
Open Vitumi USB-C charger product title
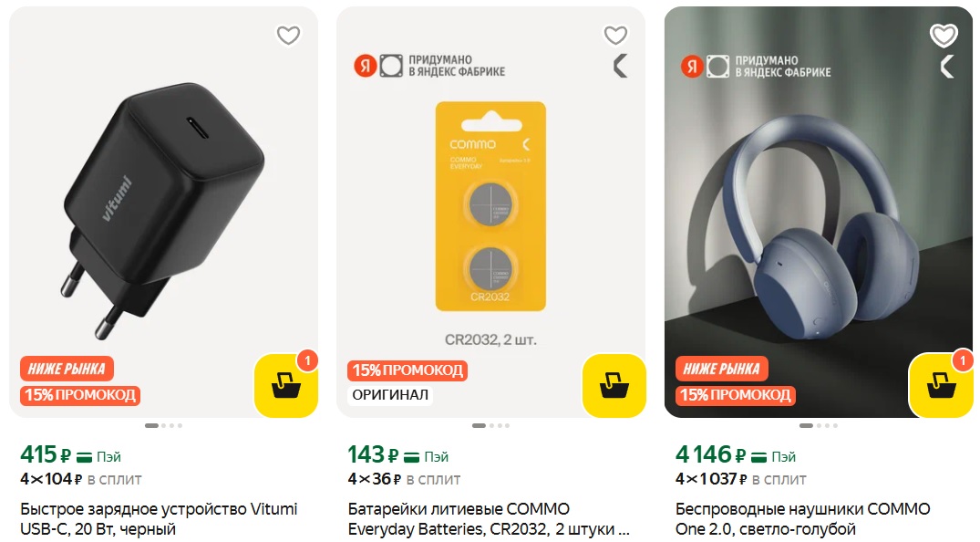159,518
